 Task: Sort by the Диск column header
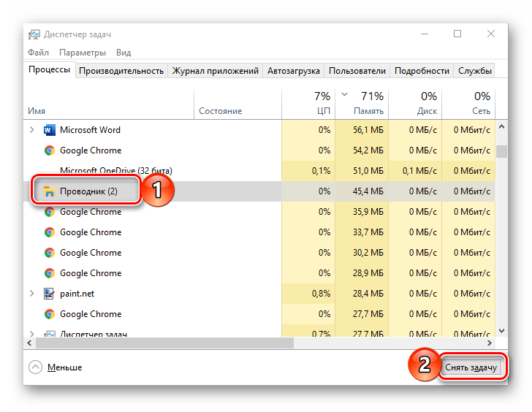pyautogui.click(x=415, y=104)
